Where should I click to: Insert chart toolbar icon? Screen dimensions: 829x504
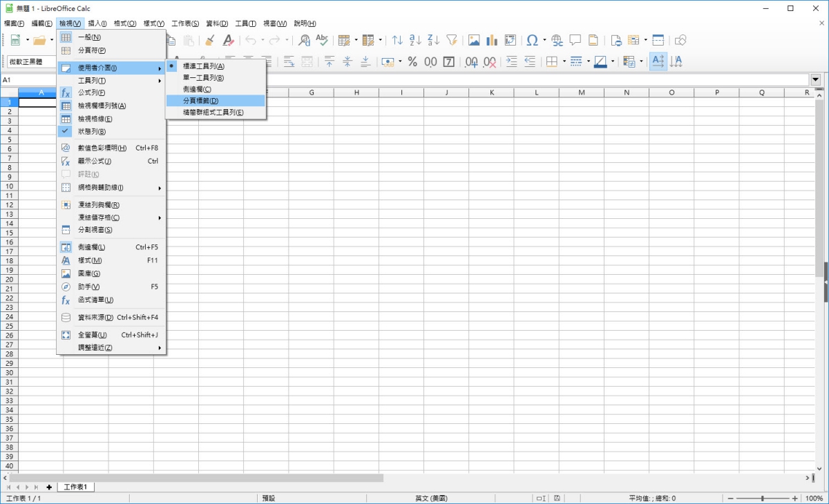pyautogui.click(x=492, y=40)
